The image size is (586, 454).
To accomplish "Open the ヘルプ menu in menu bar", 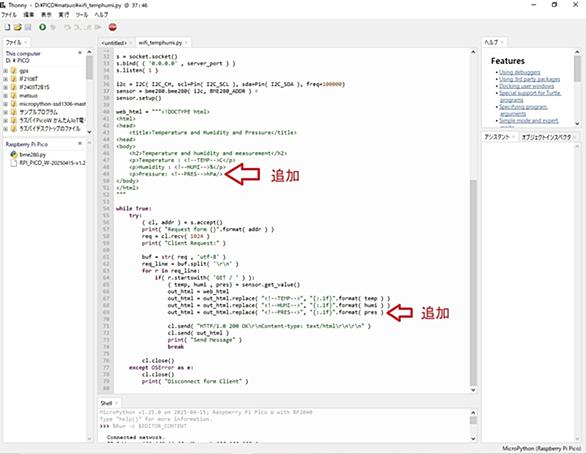I will tap(101, 15).
